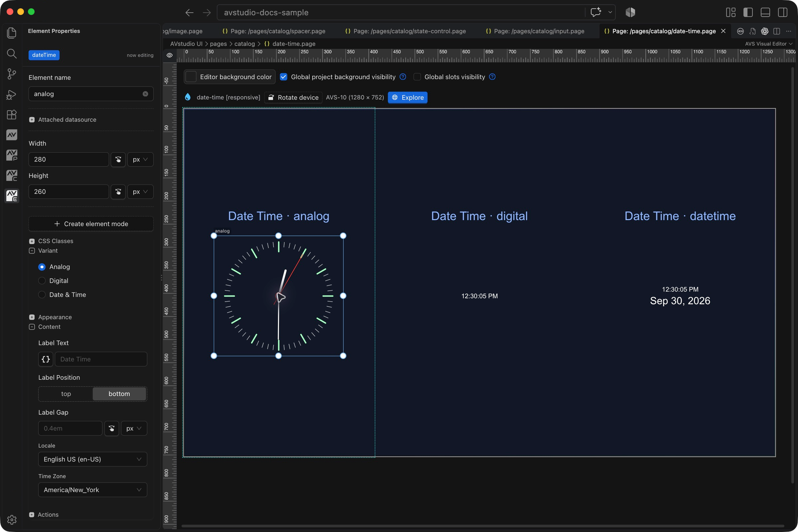Click the Width reset-value icon button
This screenshot has height=532, width=798.
click(x=118, y=160)
